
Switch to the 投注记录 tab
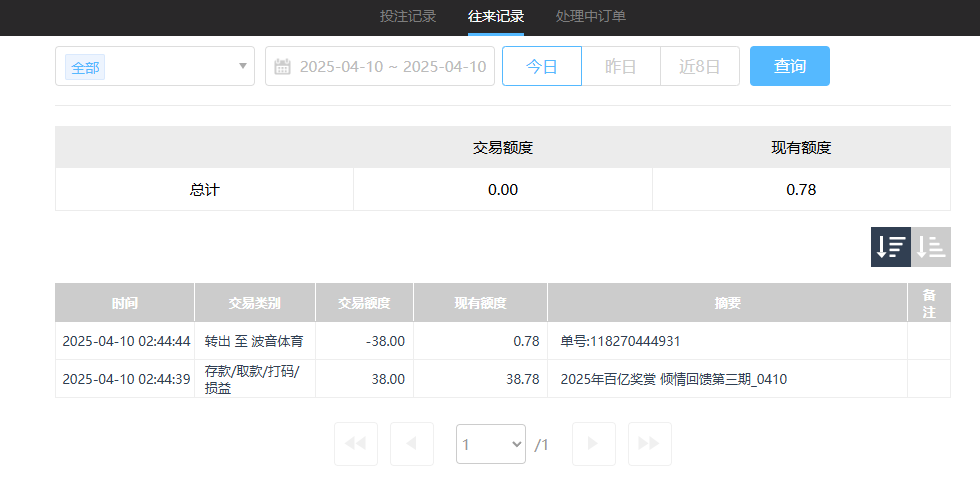[x=408, y=16]
